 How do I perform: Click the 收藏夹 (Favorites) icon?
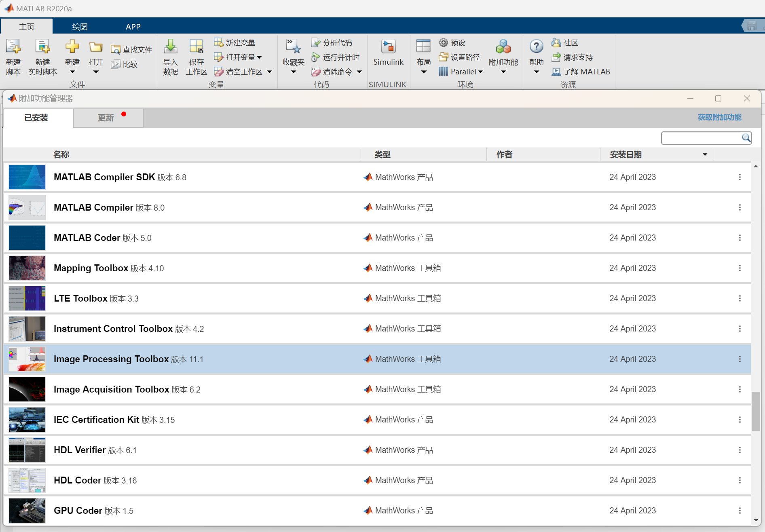(x=294, y=47)
